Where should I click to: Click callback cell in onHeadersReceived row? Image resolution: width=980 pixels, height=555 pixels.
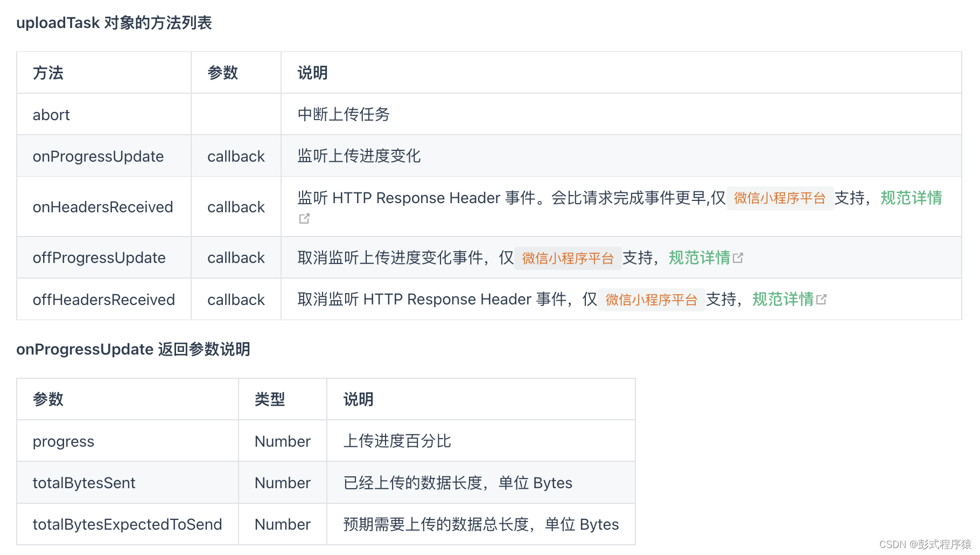(236, 207)
